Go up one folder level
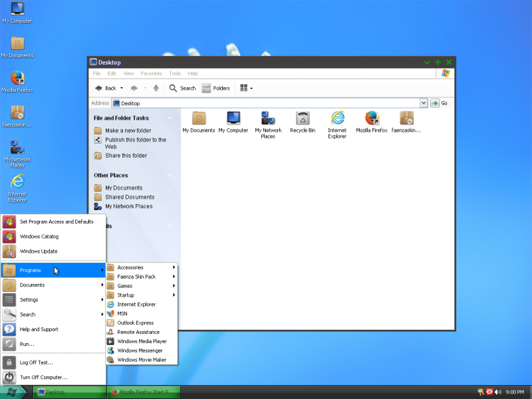Viewport: 532px width, 399px height. pyautogui.click(x=156, y=88)
